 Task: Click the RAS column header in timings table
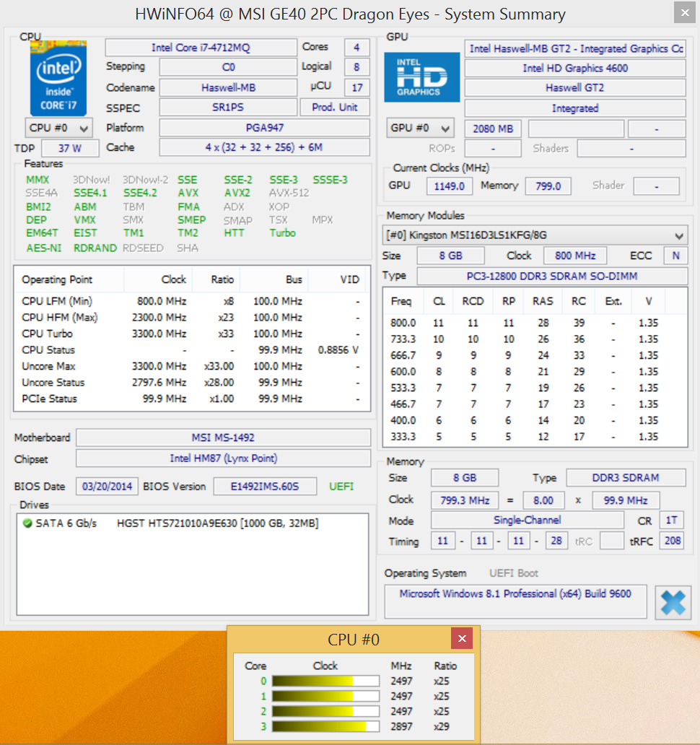click(x=543, y=301)
